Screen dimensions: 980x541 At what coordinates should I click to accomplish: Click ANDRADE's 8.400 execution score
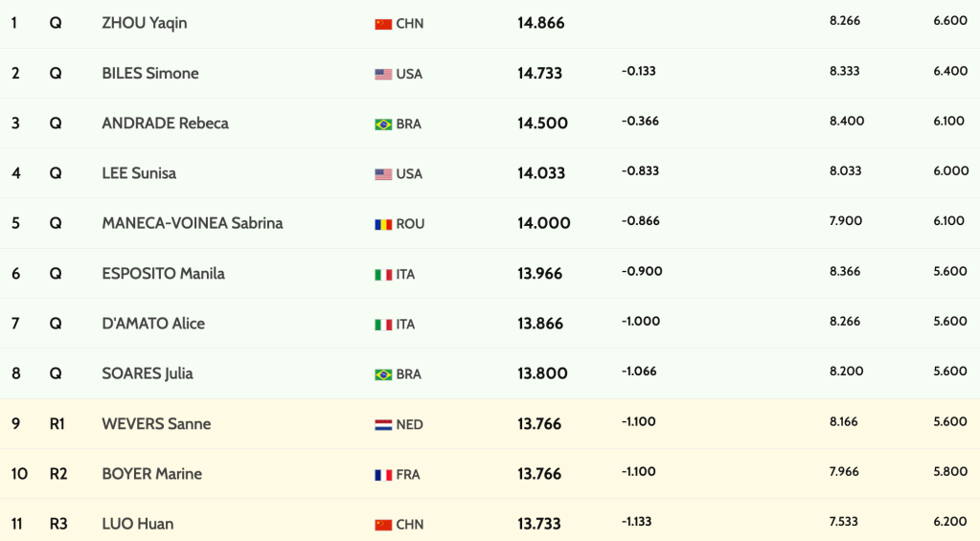point(847,121)
